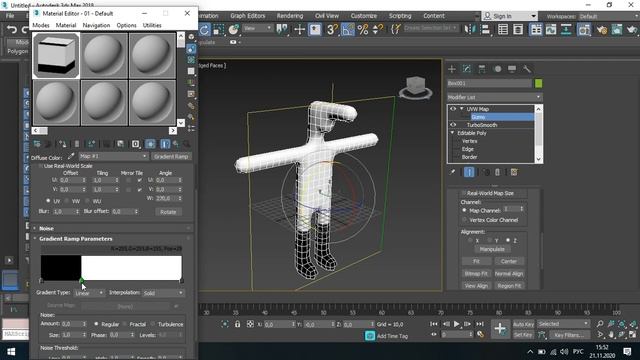Click the Normal Align button
The height and width of the screenshot is (360, 640).
pos(509,273)
